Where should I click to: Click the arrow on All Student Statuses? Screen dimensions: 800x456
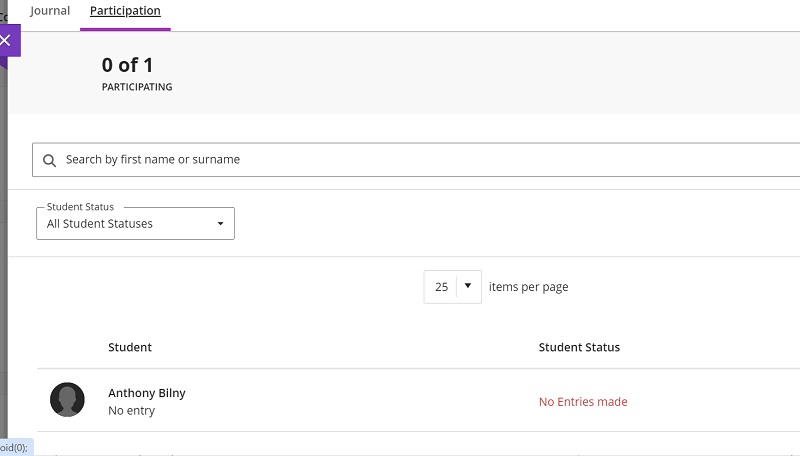[x=221, y=224]
